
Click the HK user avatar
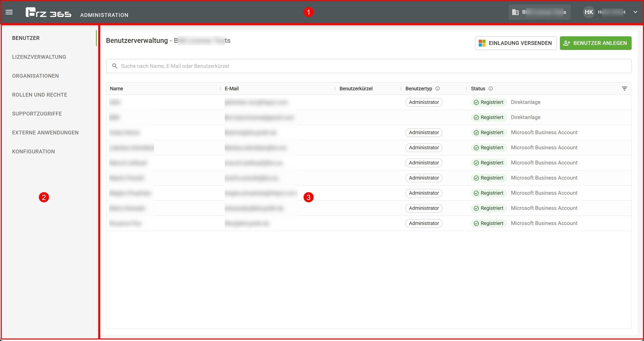pyautogui.click(x=589, y=12)
